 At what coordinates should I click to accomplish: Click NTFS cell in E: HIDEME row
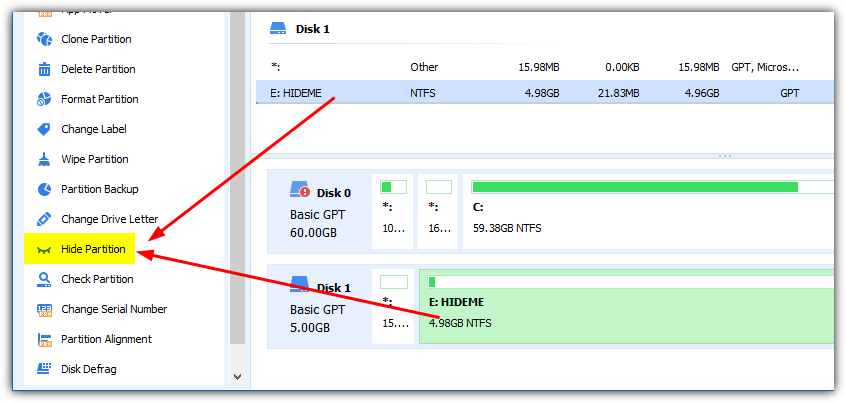[x=422, y=93]
